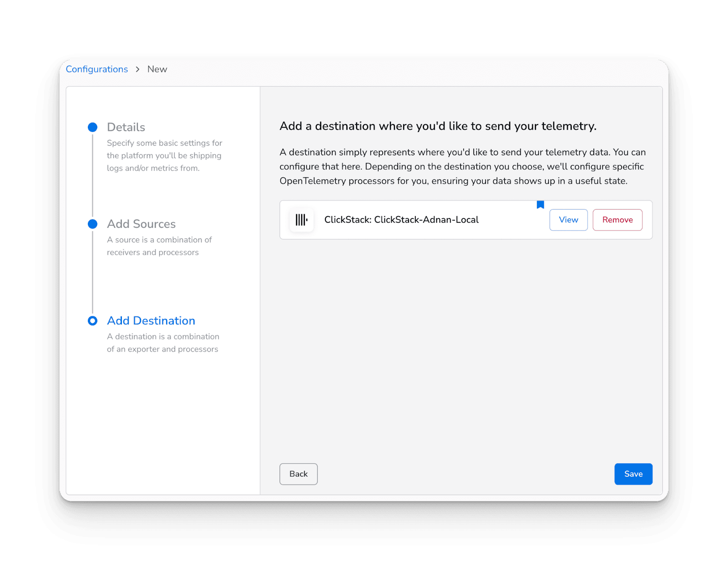
Task: Go to the Details step title
Action: click(x=126, y=127)
